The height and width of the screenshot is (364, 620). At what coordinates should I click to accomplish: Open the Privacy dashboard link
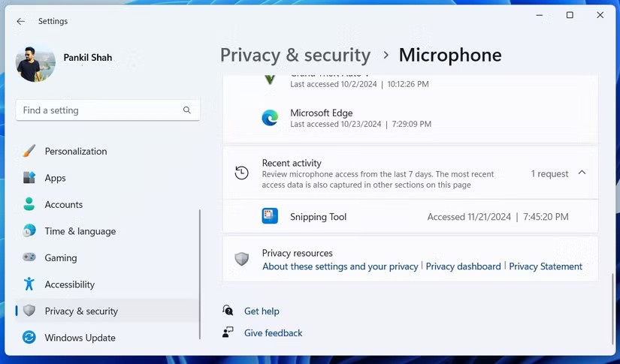(x=463, y=266)
